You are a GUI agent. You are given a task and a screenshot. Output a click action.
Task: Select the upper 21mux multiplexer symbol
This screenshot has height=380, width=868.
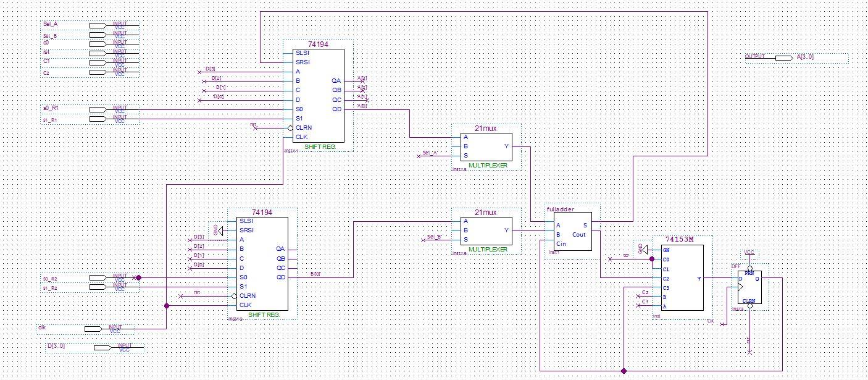[x=486, y=146]
